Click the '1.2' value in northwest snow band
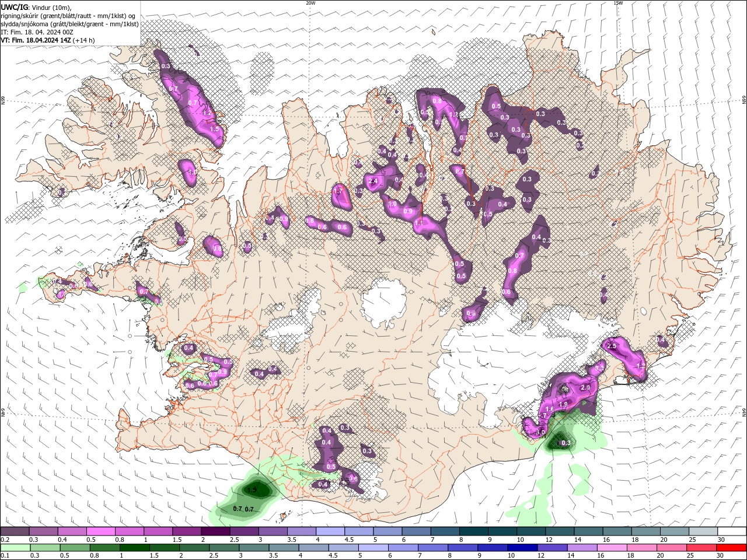The height and width of the screenshot is (560, 747). (x=207, y=113)
